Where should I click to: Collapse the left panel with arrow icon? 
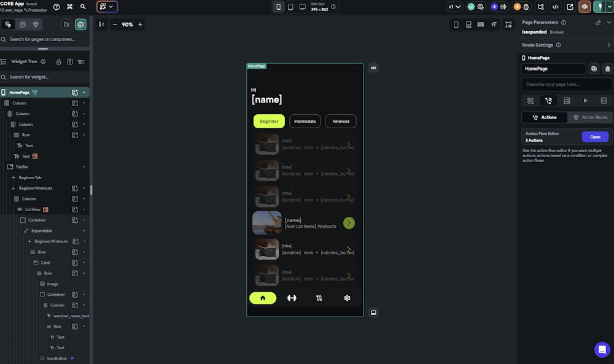tap(101, 25)
